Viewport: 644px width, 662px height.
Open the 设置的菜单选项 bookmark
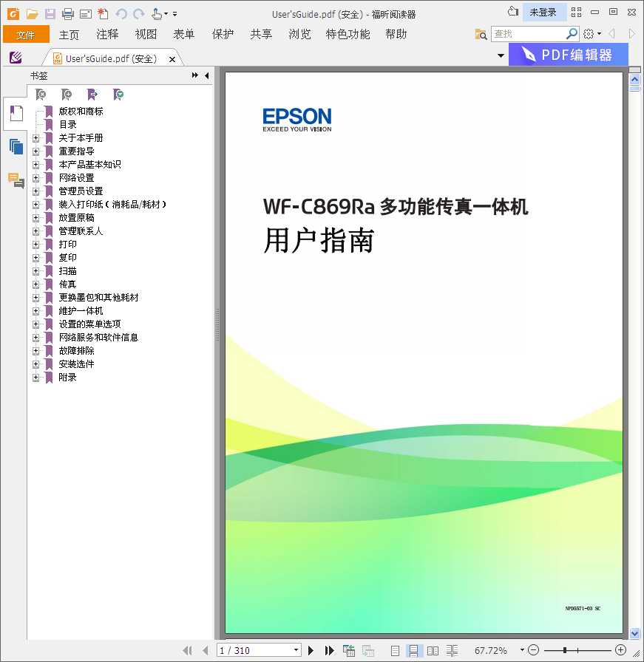click(90, 324)
